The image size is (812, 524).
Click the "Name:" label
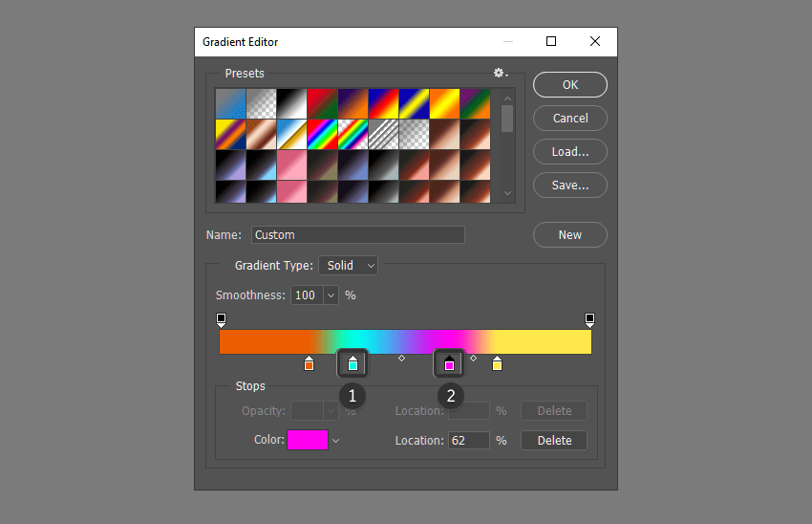click(x=224, y=235)
